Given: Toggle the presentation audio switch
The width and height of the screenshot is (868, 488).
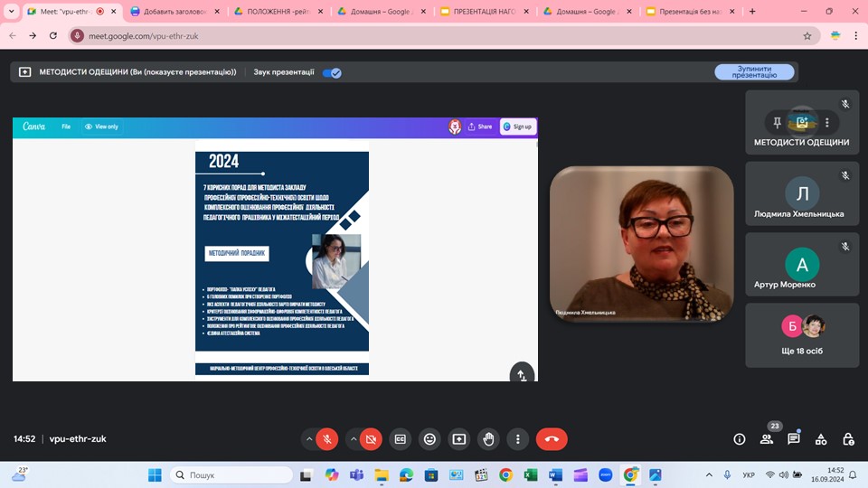Looking at the screenshot, I should tap(332, 72).
